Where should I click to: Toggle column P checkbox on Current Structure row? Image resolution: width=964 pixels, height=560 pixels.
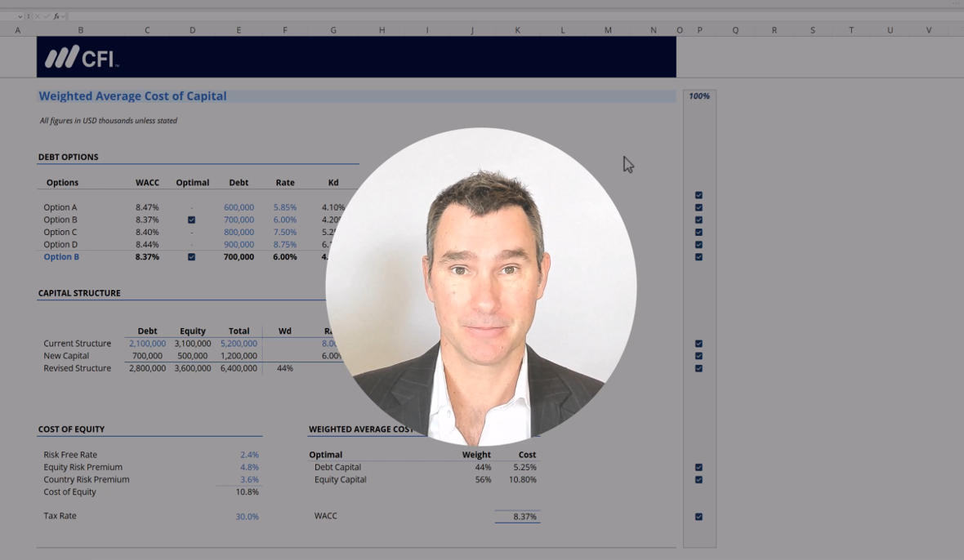click(698, 344)
